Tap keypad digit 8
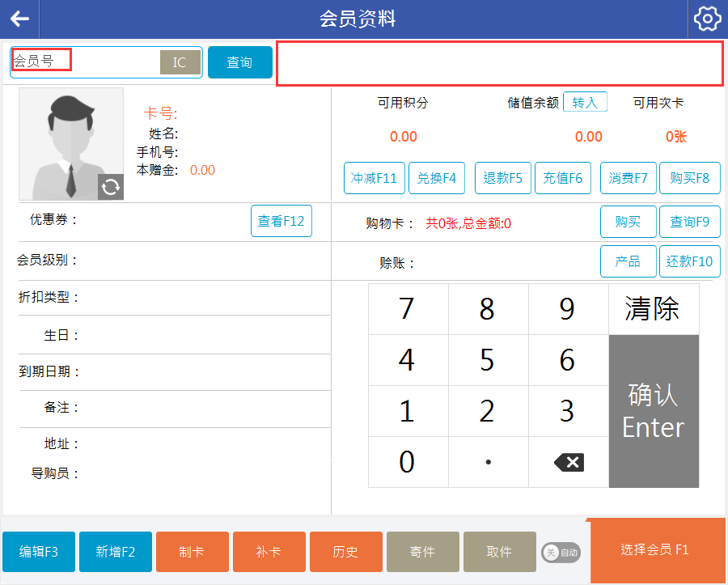 [x=489, y=309]
